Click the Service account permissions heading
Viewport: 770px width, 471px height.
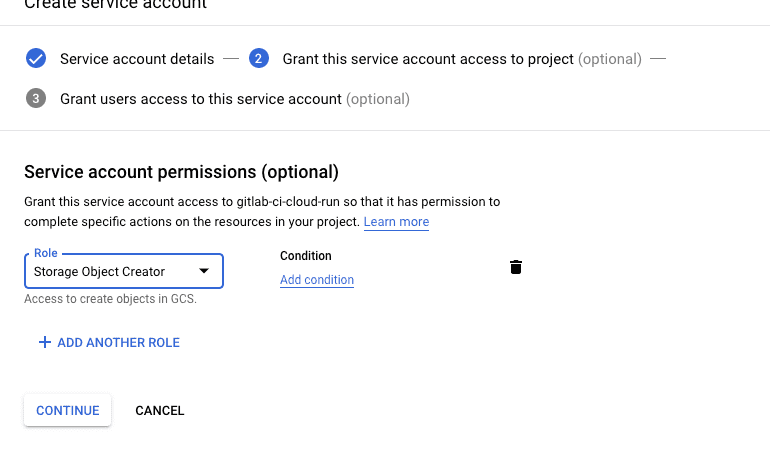pyautogui.click(x=181, y=171)
